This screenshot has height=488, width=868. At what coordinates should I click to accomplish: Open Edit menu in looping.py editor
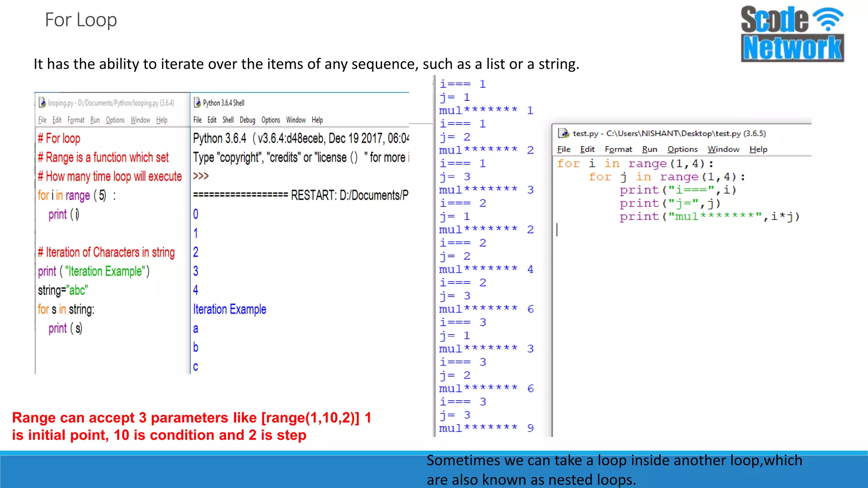point(57,120)
